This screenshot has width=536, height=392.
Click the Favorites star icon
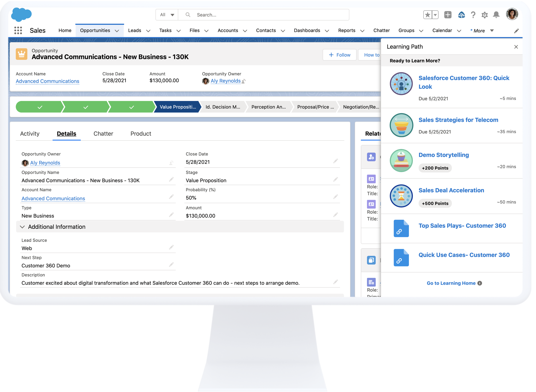pyautogui.click(x=427, y=15)
